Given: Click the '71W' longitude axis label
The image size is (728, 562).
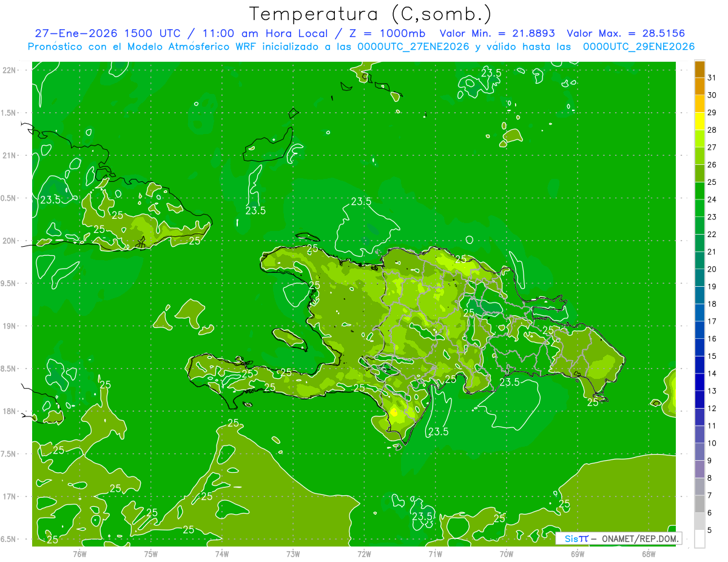Looking at the screenshot, I should coord(435,554).
